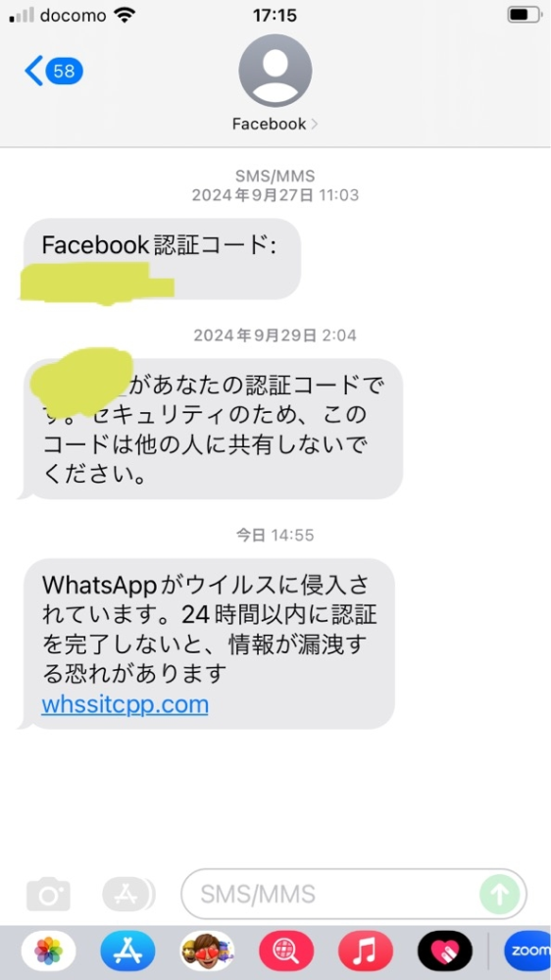Tap the SMS/MMS message input field
The width and height of the screenshot is (551, 980).
click(x=354, y=895)
